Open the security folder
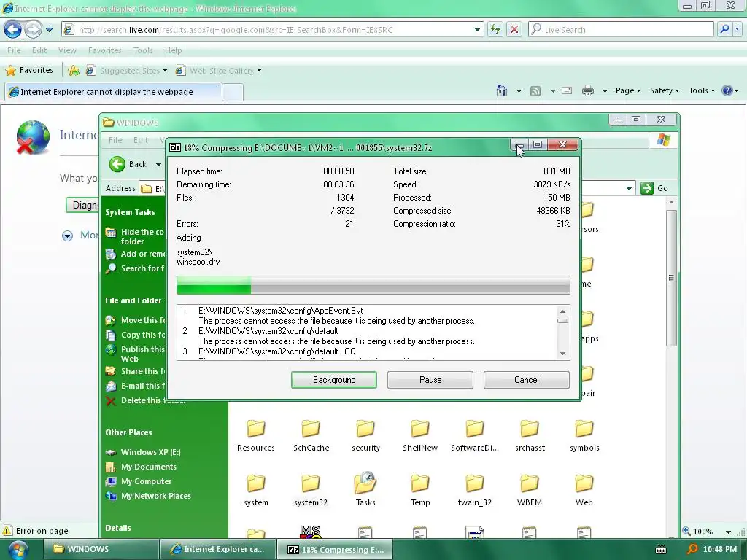Image resolution: width=747 pixels, height=560 pixels. click(x=365, y=436)
